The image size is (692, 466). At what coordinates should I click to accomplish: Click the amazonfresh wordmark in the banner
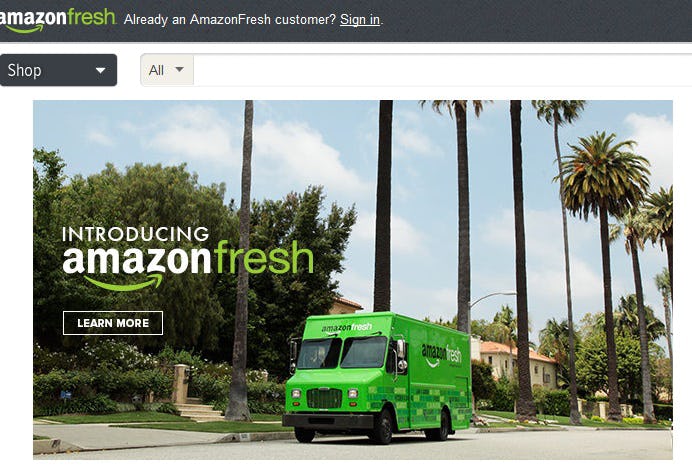coord(188,259)
